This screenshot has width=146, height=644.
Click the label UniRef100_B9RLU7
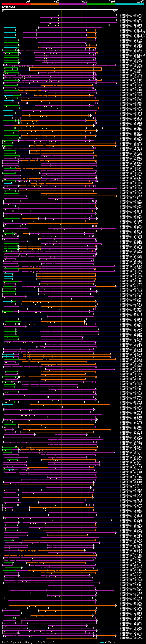[x=131, y=47]
